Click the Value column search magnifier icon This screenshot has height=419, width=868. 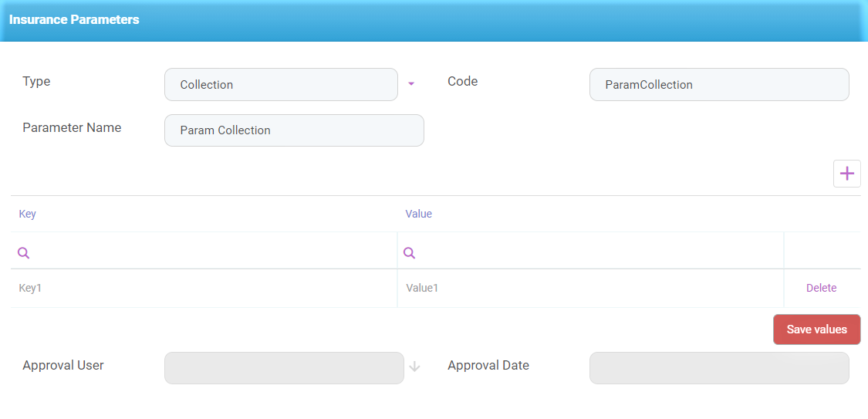point(410,252)
